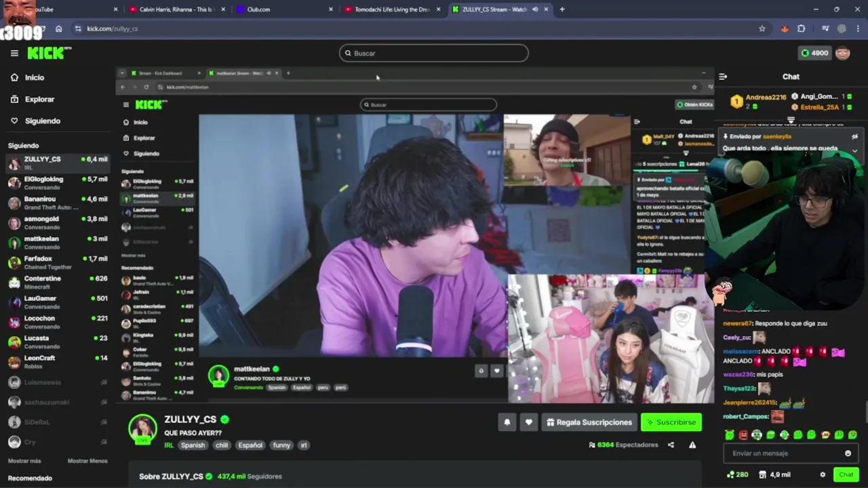Viewport: 868px width, 488px height.
Task: Open Bananirou channel in sidebar
Action: pyautogui.click(x=58, y=203)
